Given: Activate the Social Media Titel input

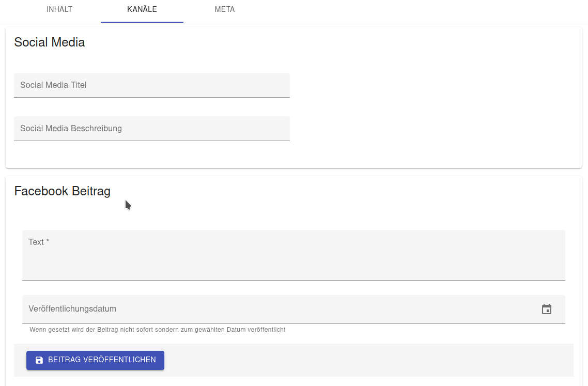Looking at the screenshot, I should (x=151, y=85).
